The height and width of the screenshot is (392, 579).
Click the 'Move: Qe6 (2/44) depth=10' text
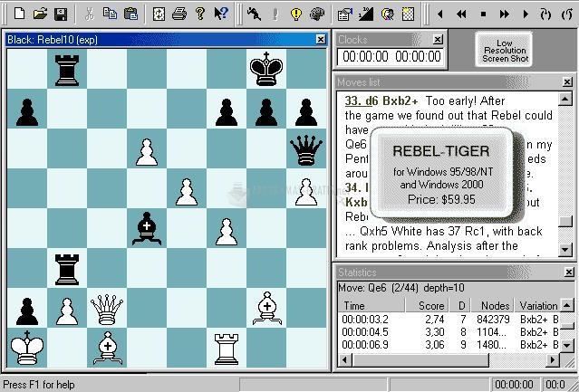tap(401, 288)
